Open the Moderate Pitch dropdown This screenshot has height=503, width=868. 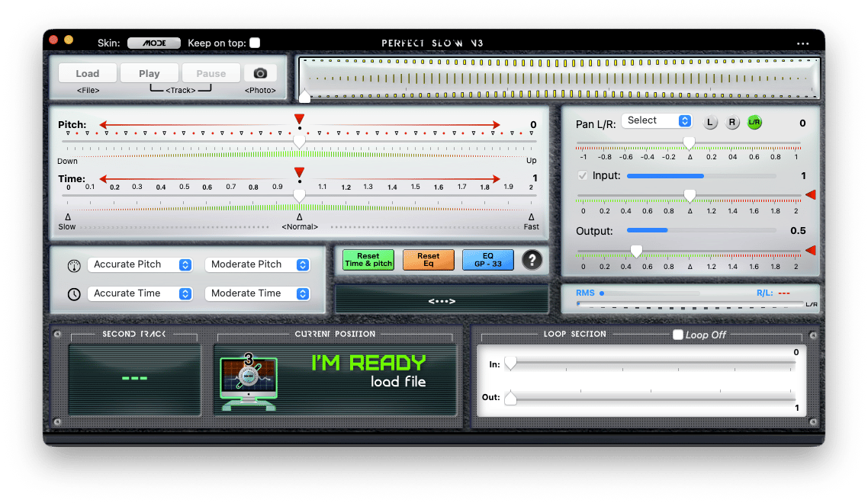(257, 264)
